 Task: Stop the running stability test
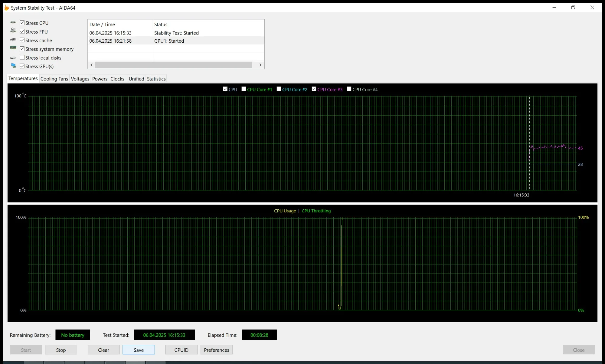click(61, 350)
